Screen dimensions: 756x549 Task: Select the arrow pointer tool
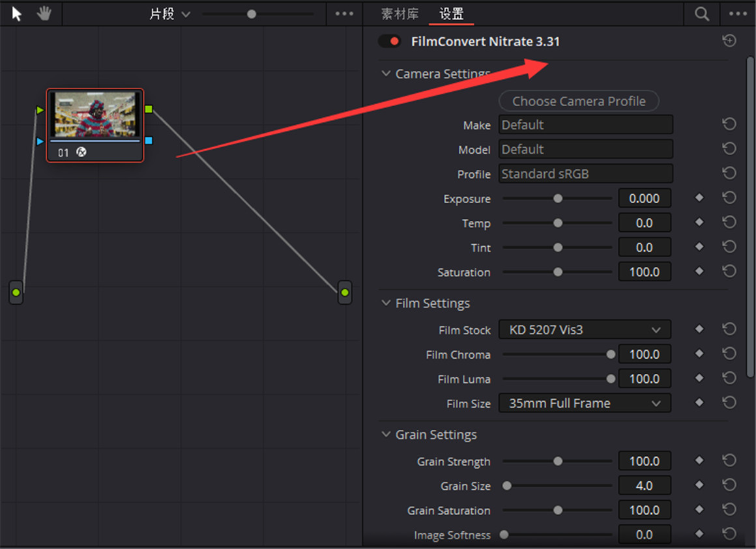[16, 14]
